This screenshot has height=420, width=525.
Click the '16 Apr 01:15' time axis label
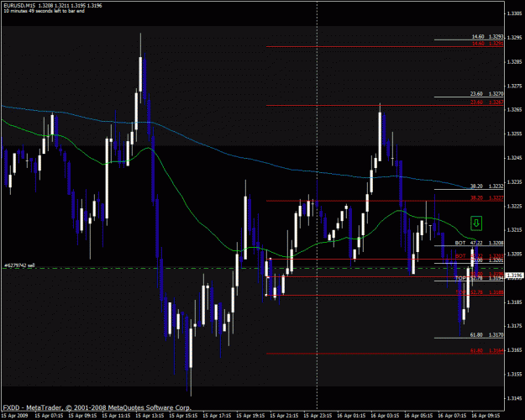click(351, 416)
